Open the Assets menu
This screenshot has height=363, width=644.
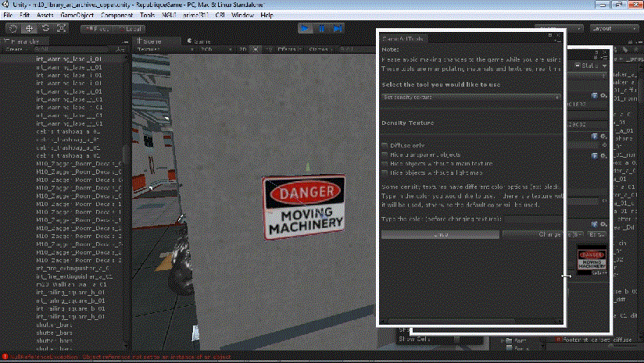[45, 15]
